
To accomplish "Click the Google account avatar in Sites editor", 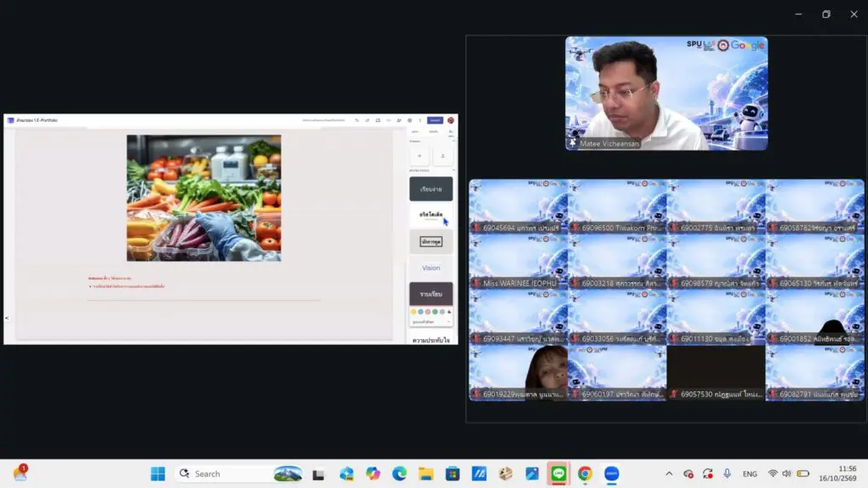I will (451, 120).
